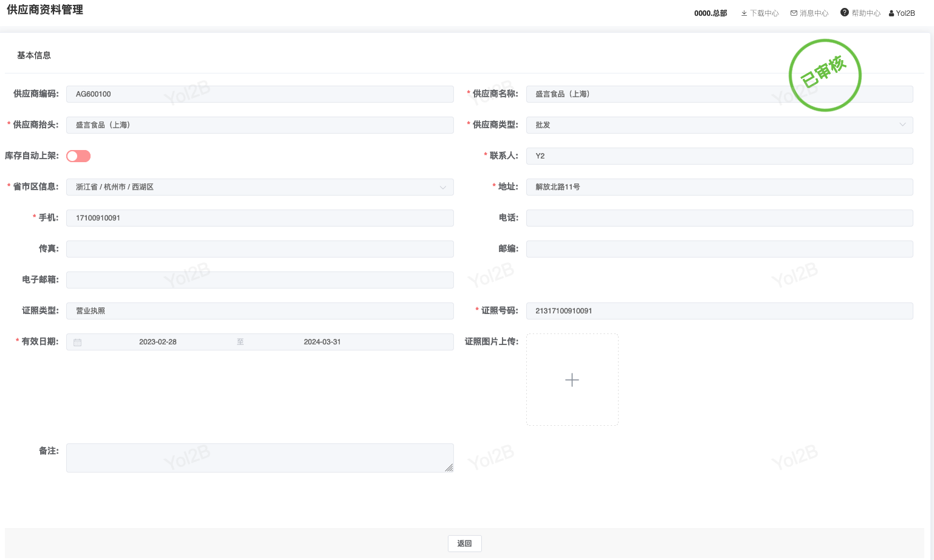Click the empty 邮编 input field

(x=719, y=249)
